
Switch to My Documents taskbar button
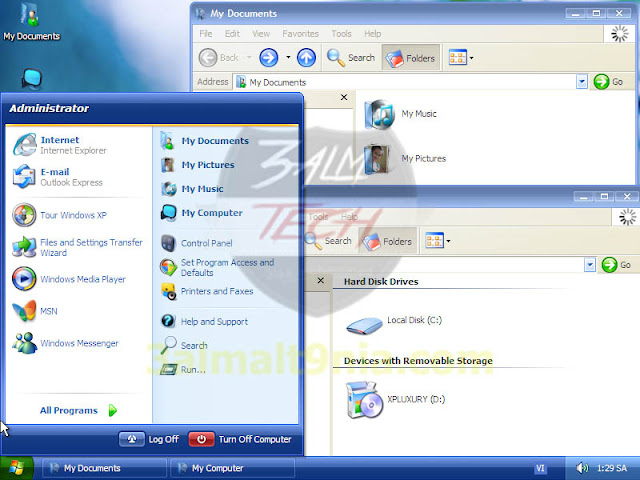point(105,468)
